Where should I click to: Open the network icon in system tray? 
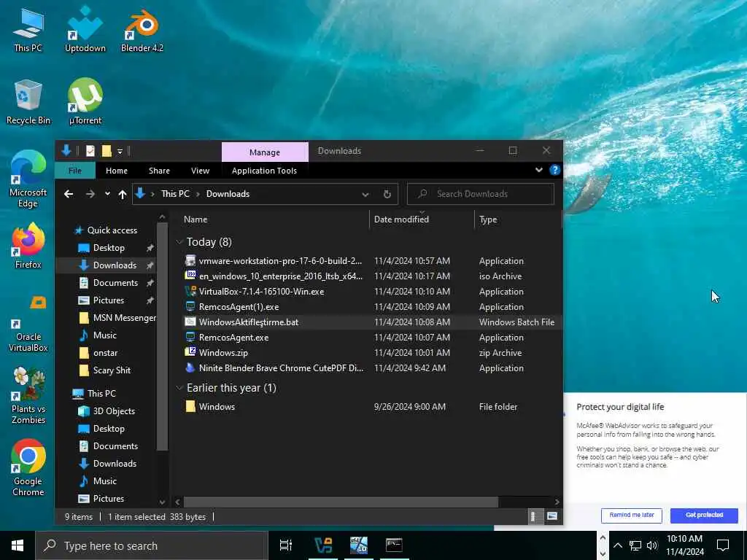635,545
